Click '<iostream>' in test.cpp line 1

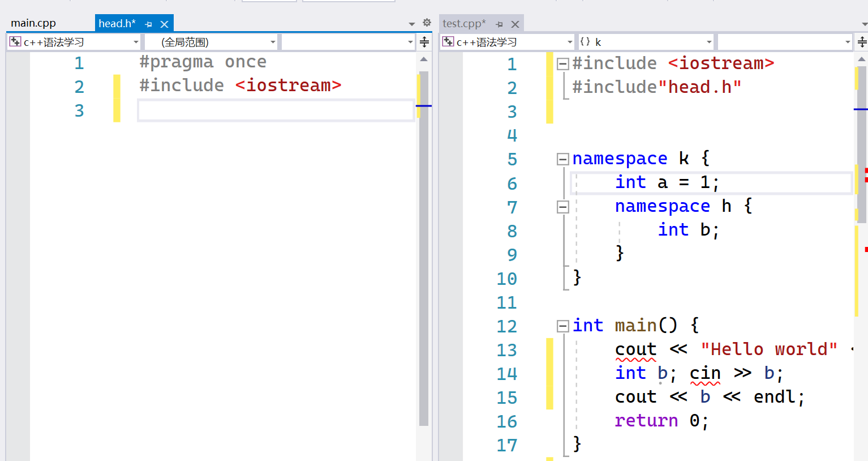point(721,63)
